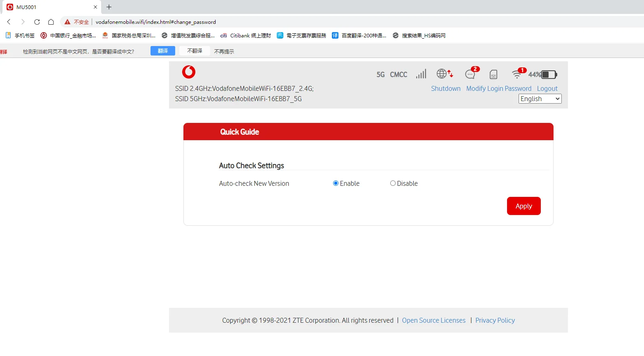The height and width of the screenshot is (356, 644).
Task: Click the Apply button
Action: click(x=524, y=206)
